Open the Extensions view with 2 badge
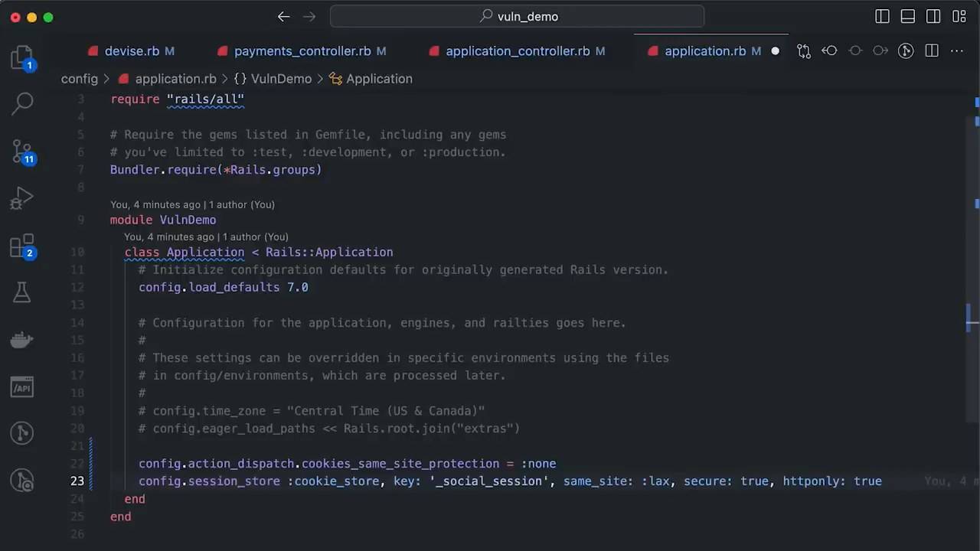This screenshot has width=980, height=551. (23, 246)
